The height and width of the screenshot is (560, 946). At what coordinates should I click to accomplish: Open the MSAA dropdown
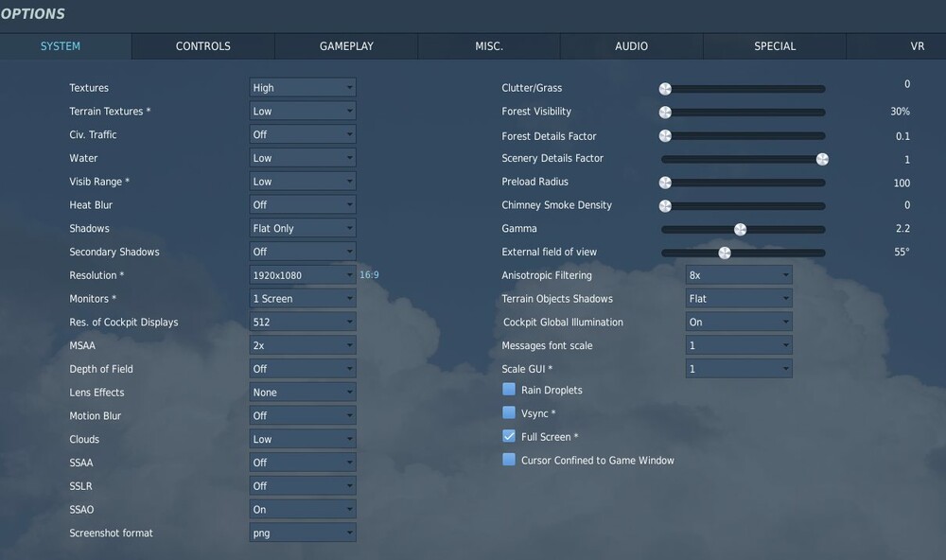click(303, 346)
